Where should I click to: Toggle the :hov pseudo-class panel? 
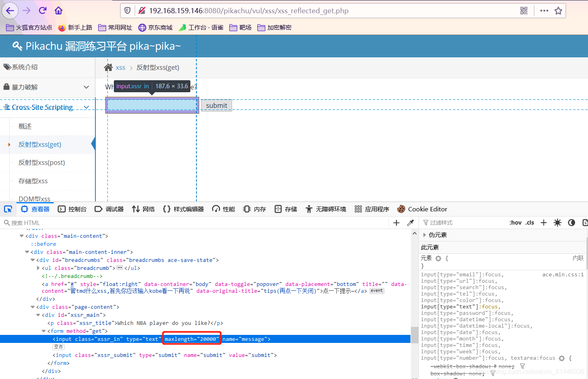515,223
